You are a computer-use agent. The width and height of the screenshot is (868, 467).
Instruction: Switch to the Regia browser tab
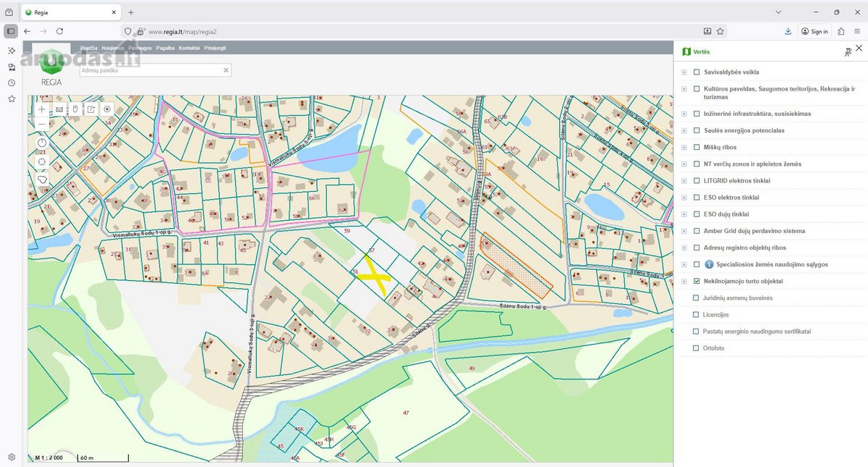coord(70,12)
